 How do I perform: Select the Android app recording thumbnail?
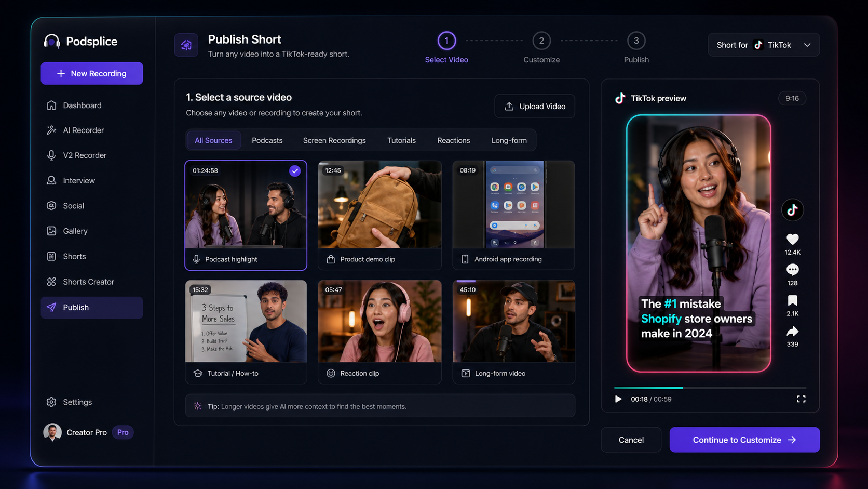pyautogui.click(x=514, y=205)
